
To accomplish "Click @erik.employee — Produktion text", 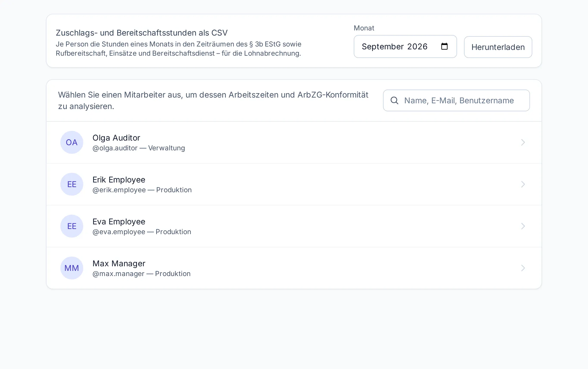I will pyautogui.click(x=142, y=190).
